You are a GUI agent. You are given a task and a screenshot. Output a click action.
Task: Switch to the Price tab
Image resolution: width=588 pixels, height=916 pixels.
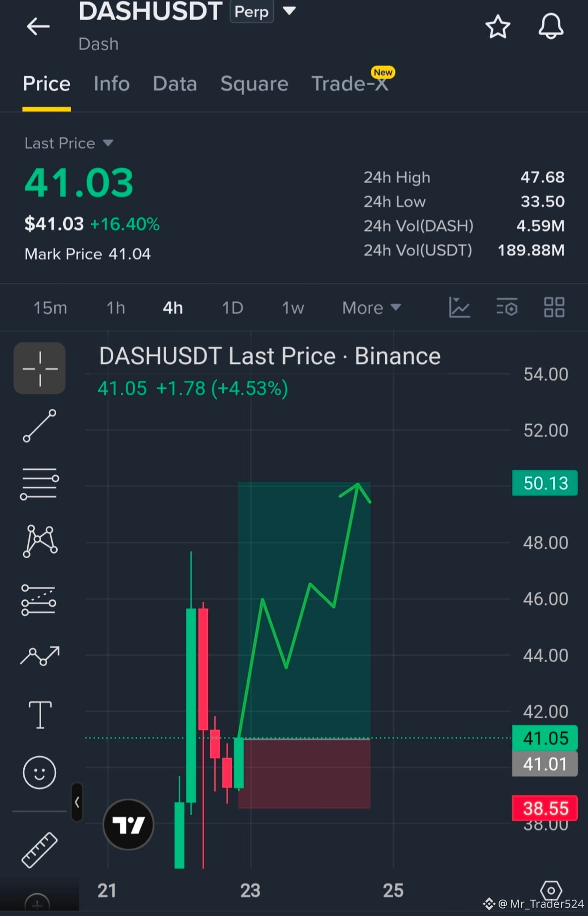pos(47,84)
